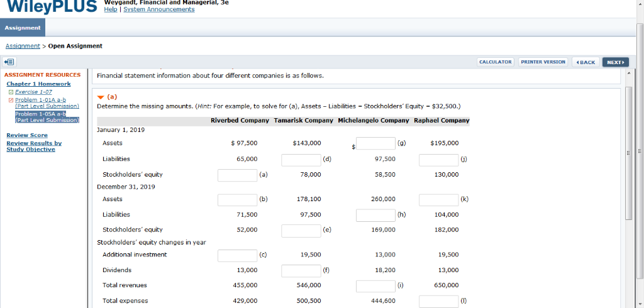Go Back to previous question
Screen dimensions: 644x308
(586, 62)
